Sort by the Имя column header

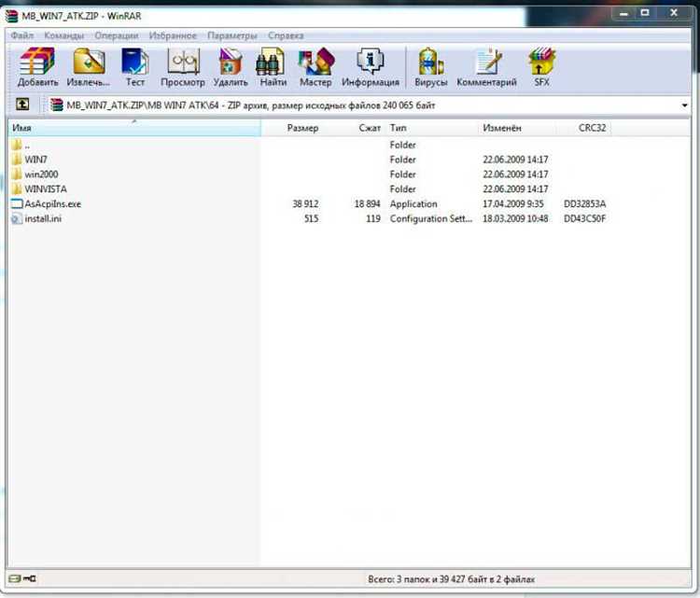click(133, 128)
